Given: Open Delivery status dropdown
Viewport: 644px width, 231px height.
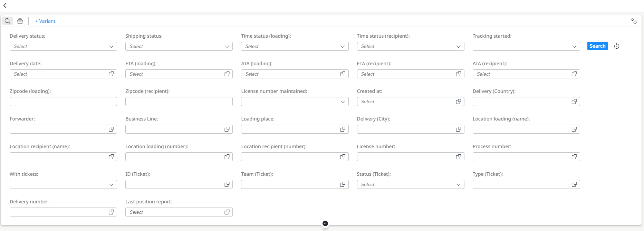Looking at the screenshot, I should (63, 46).
